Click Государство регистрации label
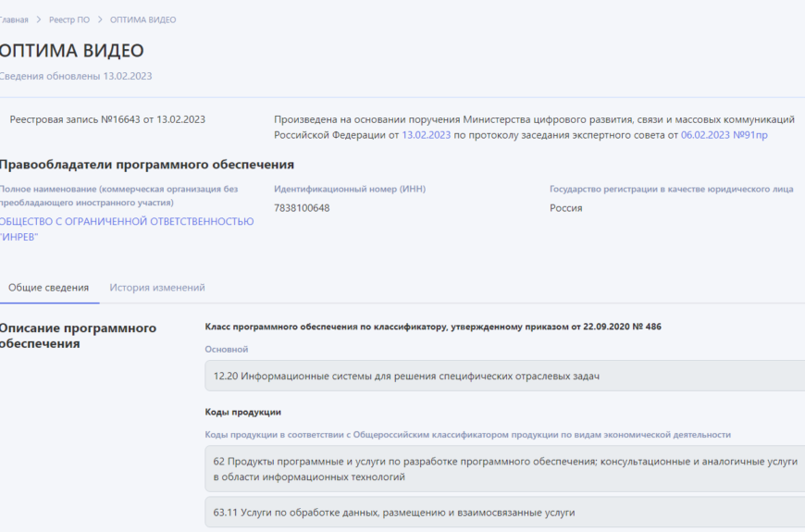Image resolution: width=805 pixels, height=532 pixels. pos(672,189)
